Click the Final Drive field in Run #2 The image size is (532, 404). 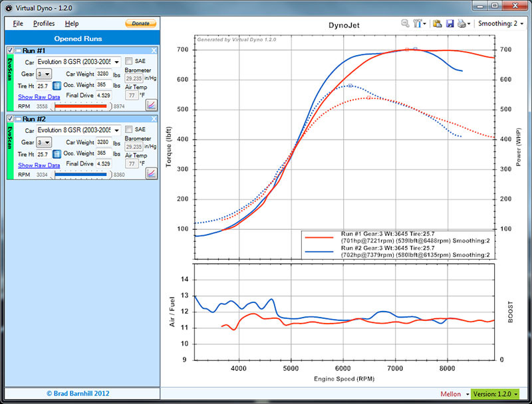pos(104,163)
